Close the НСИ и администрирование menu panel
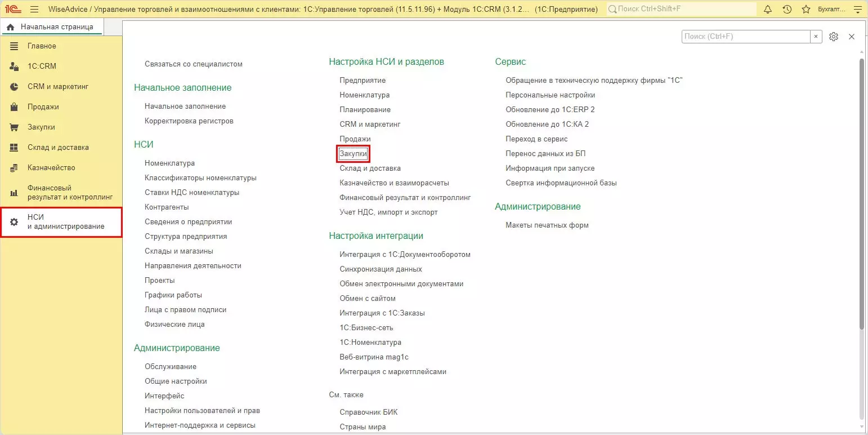This screenshot has width=868, height=435. [852, 37]
